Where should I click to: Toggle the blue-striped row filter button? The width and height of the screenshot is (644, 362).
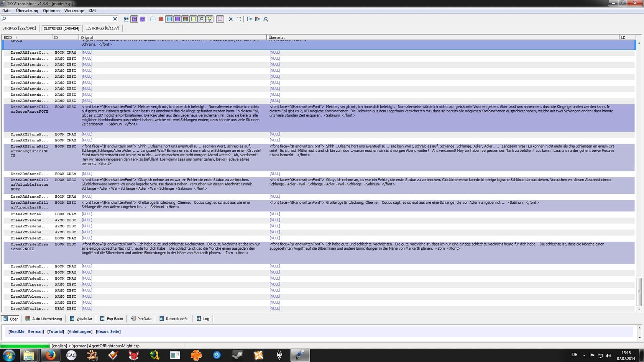(169, 19)
